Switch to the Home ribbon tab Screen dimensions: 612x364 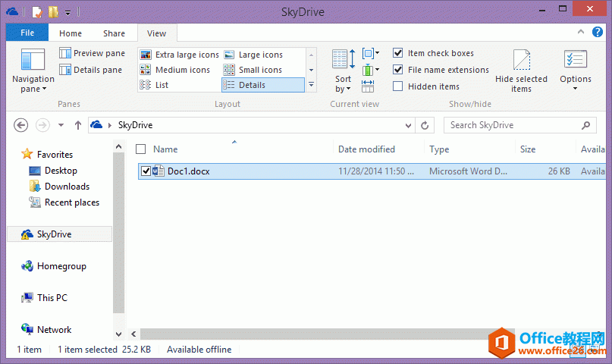point(71,33)
